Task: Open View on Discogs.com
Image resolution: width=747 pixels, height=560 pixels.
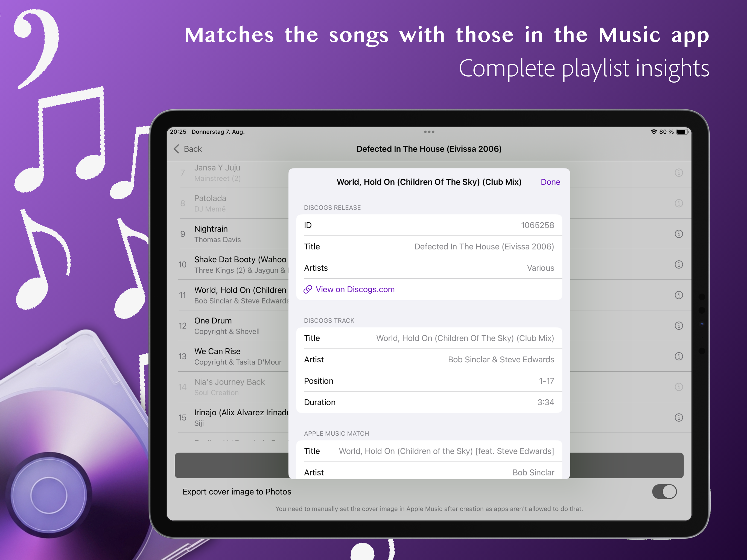Action: tap(355, 290)
